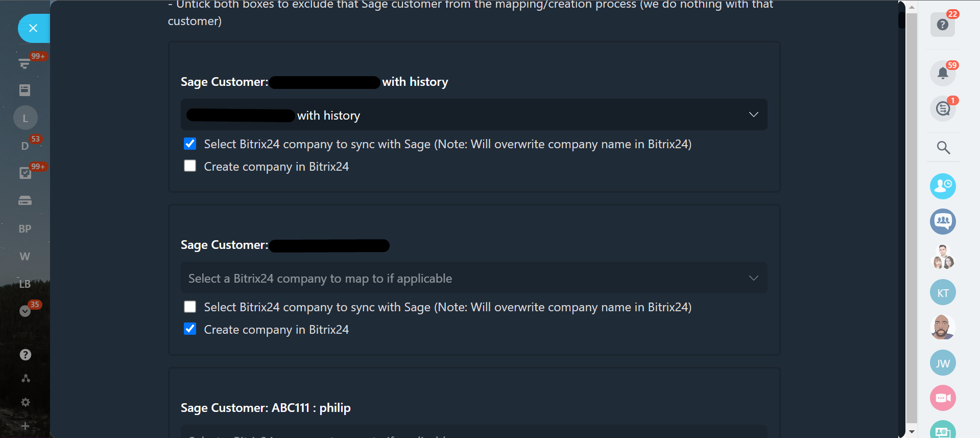Click the search magnifier icon
The height and width of the screenshot is (438, 980).
coord(943,148)
